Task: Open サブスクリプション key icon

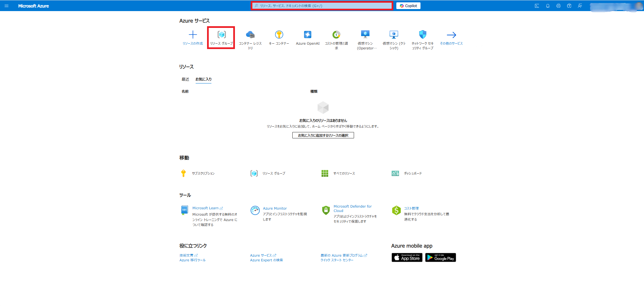Action: click(183, 173)
